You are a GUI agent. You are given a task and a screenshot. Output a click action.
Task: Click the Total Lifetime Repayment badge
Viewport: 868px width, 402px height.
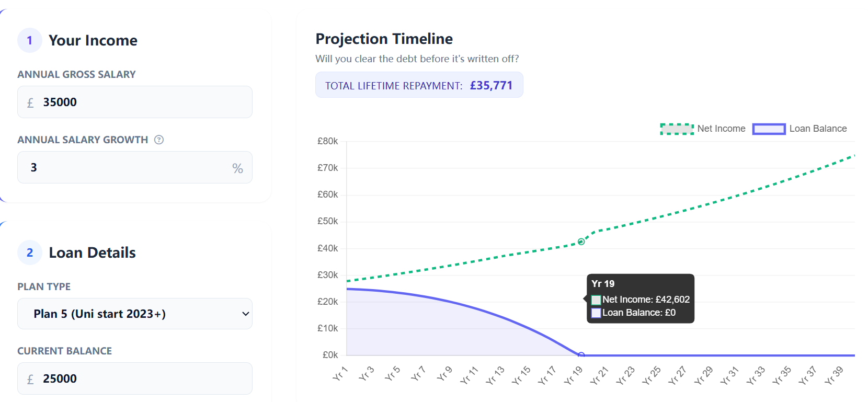(x=419, y=85)
